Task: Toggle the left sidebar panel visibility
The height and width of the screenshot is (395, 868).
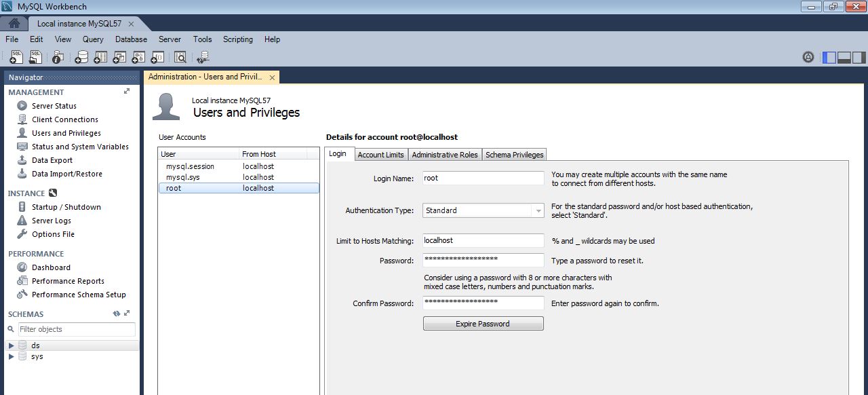Action: (x=829, y=58)
